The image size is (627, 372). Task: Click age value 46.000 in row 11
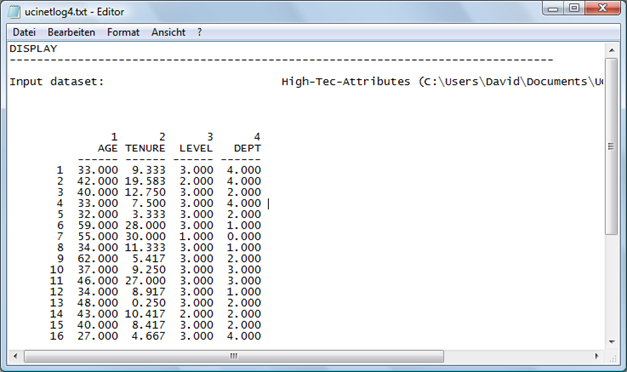(x=98, y=281)
